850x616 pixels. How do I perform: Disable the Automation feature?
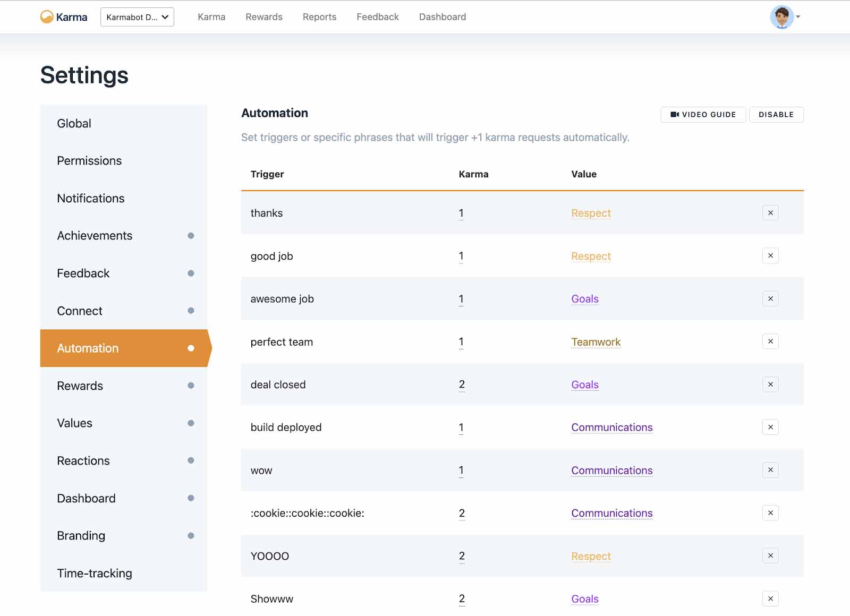click(x=776, y=115)
